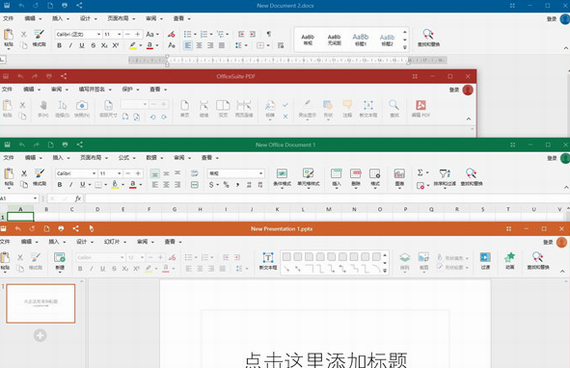Click Cell Styles icon in the spreadsheet window
This screenshot has width=570, height=368.
[308, 177]
